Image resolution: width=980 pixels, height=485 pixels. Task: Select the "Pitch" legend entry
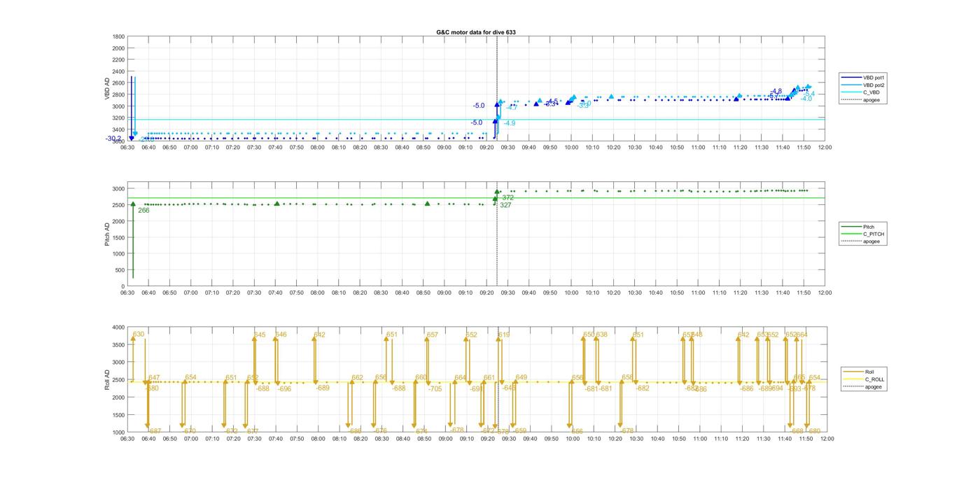click(x=869, y=227)
